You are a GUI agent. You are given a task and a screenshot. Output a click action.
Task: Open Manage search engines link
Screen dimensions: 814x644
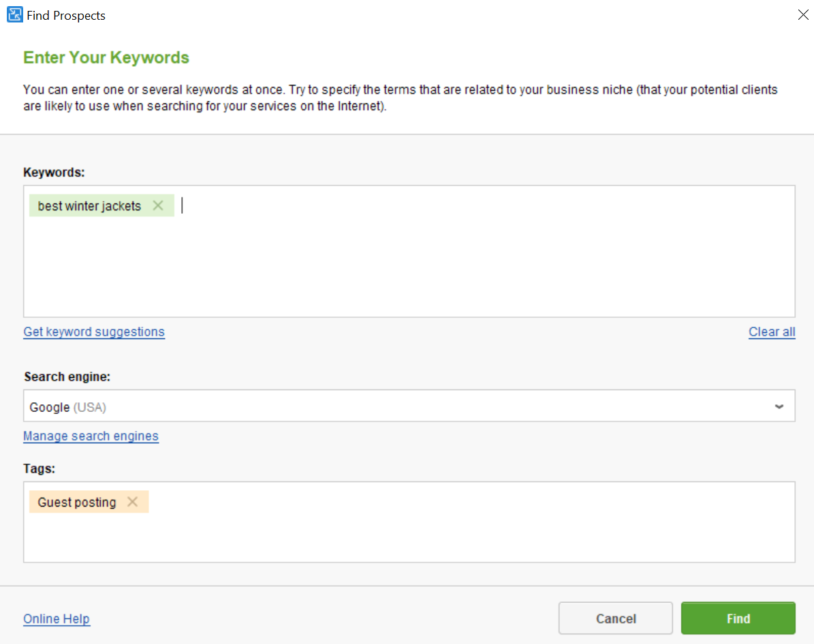pyautogui.click(x=91, y=436)
